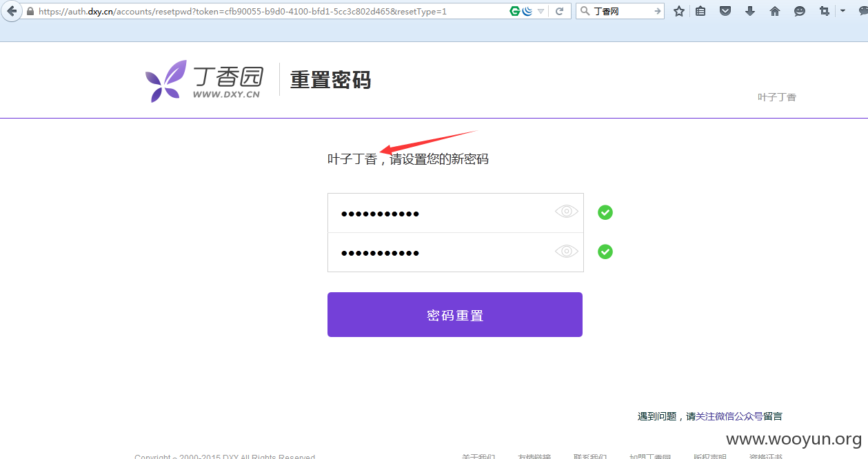Show the first password with eye icon
Screen dimensions: 868x459
coord(567,212)
